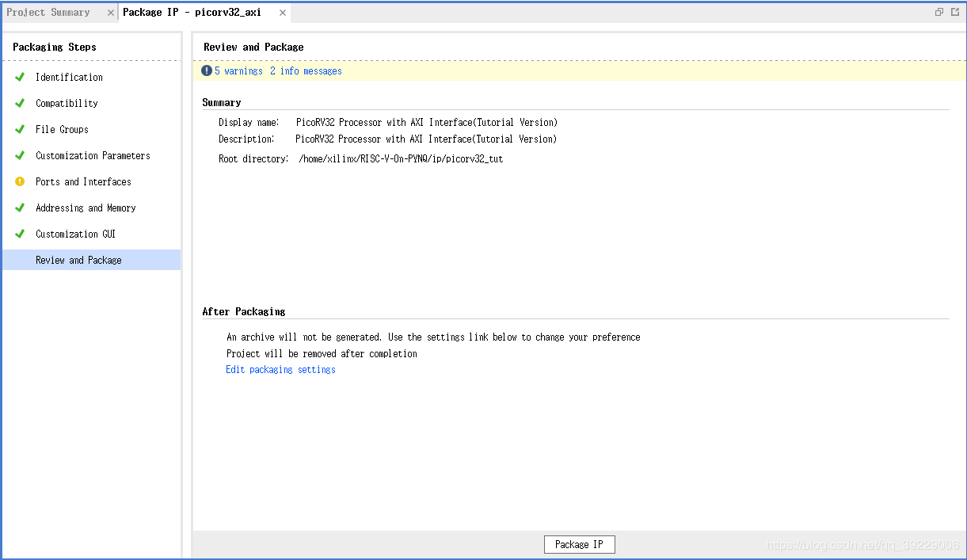
Task: Click the File Groups checkmark icon
Action: 20,129
